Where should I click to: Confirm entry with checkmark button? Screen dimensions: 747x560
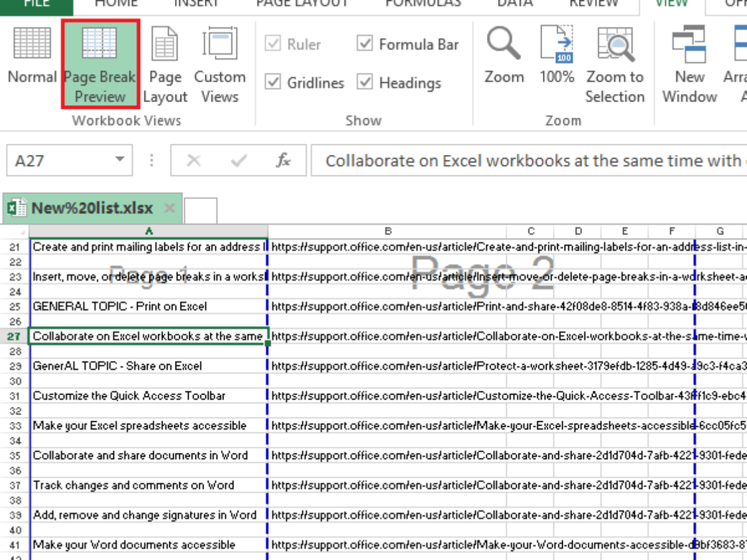tap(238, 161)
